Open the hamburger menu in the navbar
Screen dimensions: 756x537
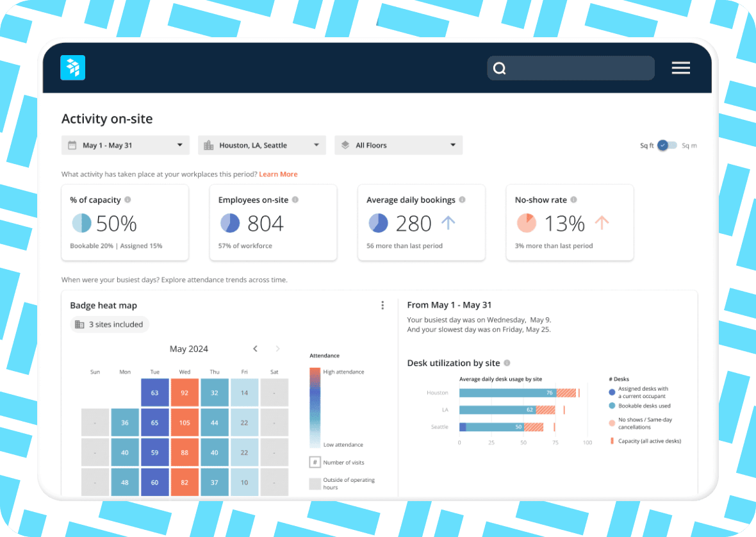click(680, 67)
